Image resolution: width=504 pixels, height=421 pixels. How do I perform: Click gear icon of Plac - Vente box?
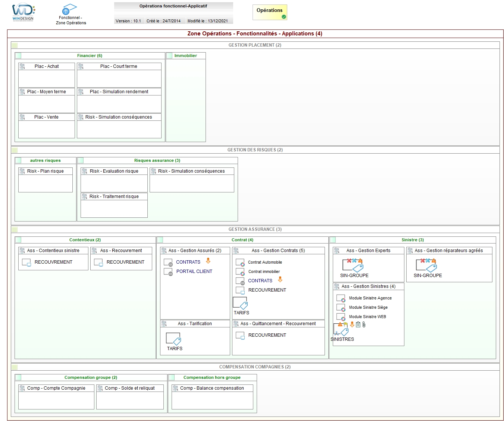[x=22, y=117]
